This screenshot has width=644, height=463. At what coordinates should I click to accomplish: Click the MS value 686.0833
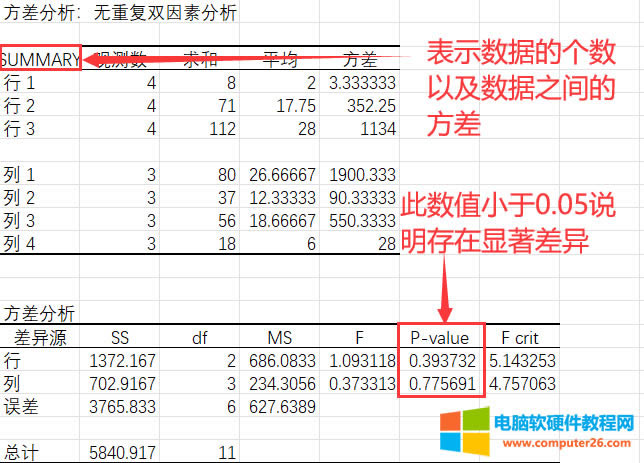point(283,361)
